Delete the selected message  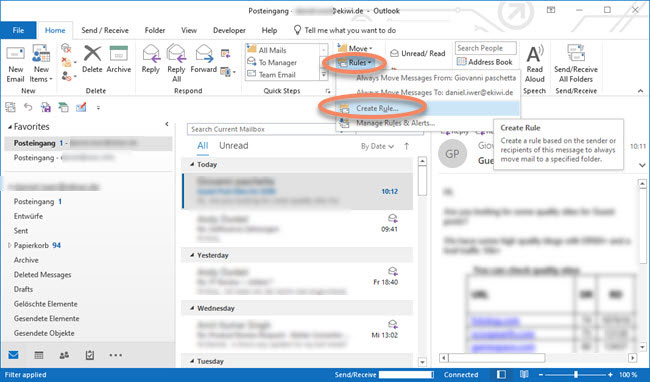click(x=92, y=59)
